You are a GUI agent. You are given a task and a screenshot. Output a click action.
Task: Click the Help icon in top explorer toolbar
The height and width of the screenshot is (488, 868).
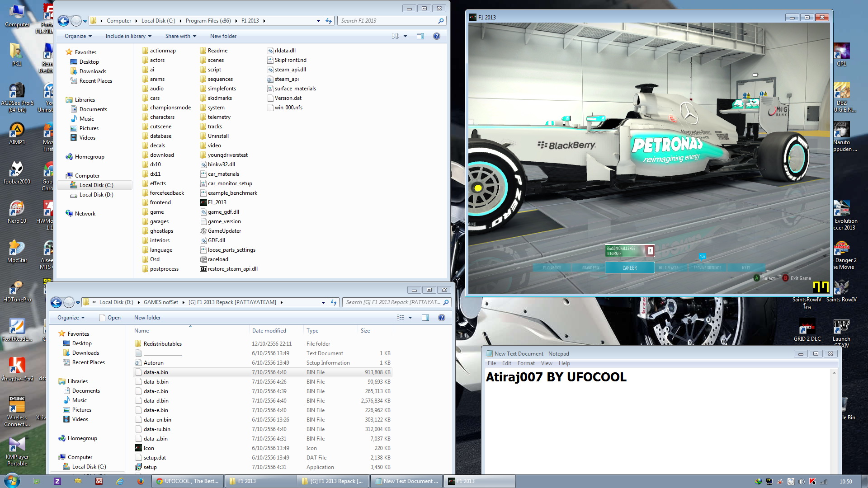coord(436,36)
